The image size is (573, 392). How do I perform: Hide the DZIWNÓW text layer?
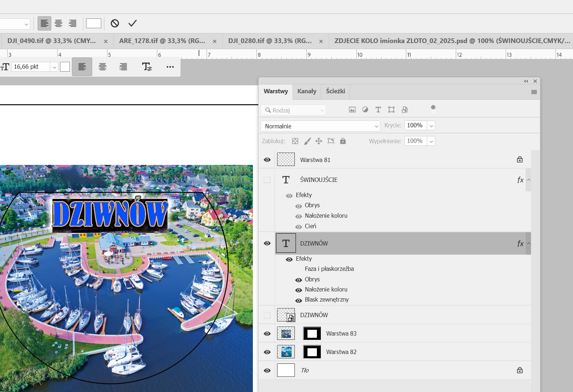pyautogui.click(x=267, y=243)
